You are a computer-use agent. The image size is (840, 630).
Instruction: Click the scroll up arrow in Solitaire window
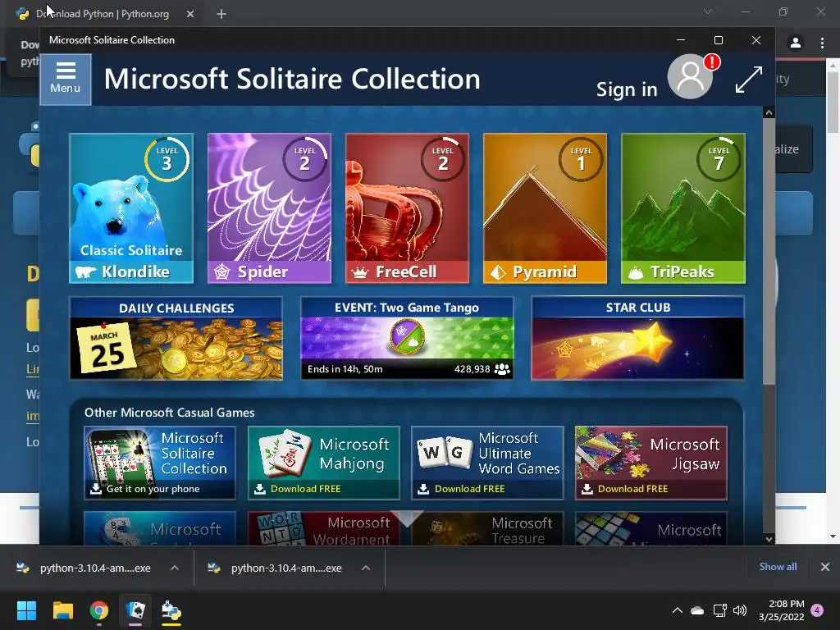[x=769, y=112]
